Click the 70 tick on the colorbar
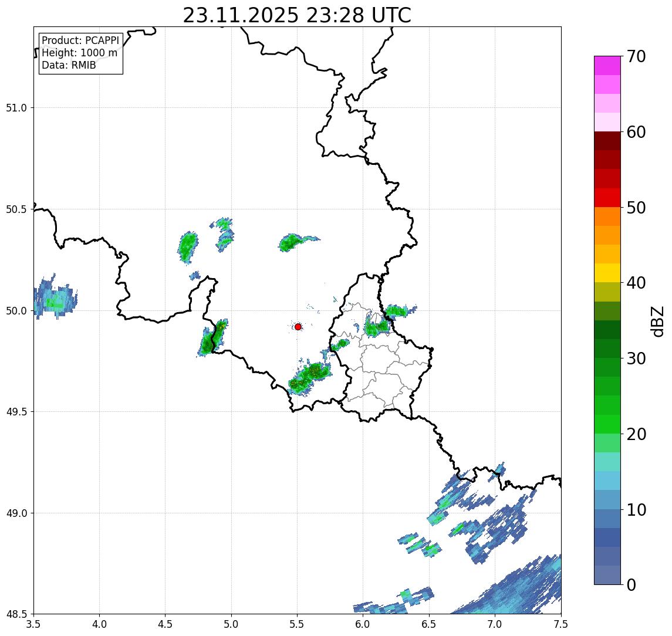The image size is (672, 636). (636, 56)
